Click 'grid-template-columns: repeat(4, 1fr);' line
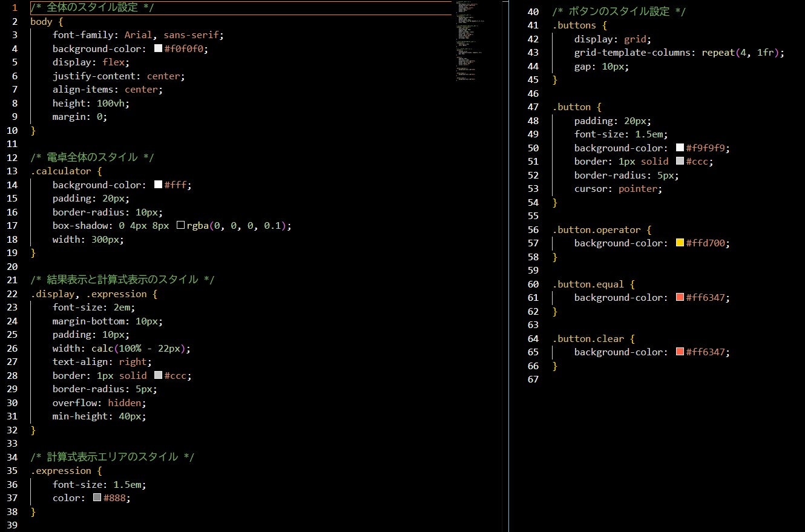Viewport: 805px width, 532px height. (x=679, y=53)
